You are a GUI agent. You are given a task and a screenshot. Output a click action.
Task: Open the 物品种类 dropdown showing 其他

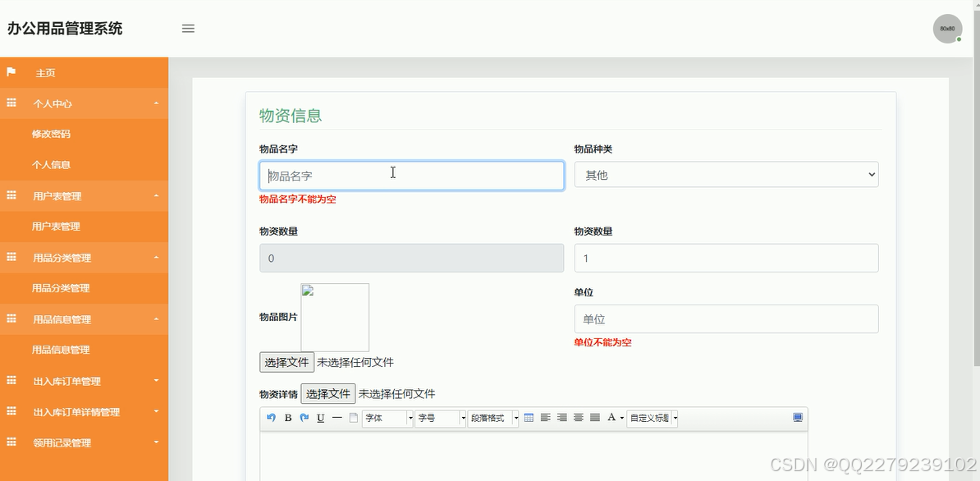pyautogui.click(x=726, y=174)
